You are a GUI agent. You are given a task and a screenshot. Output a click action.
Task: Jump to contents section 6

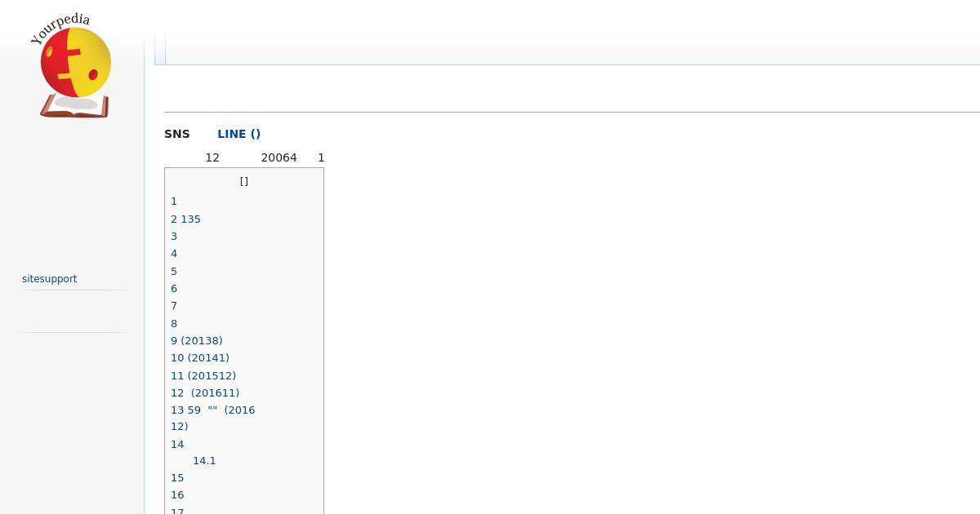(x=174, y=289)
